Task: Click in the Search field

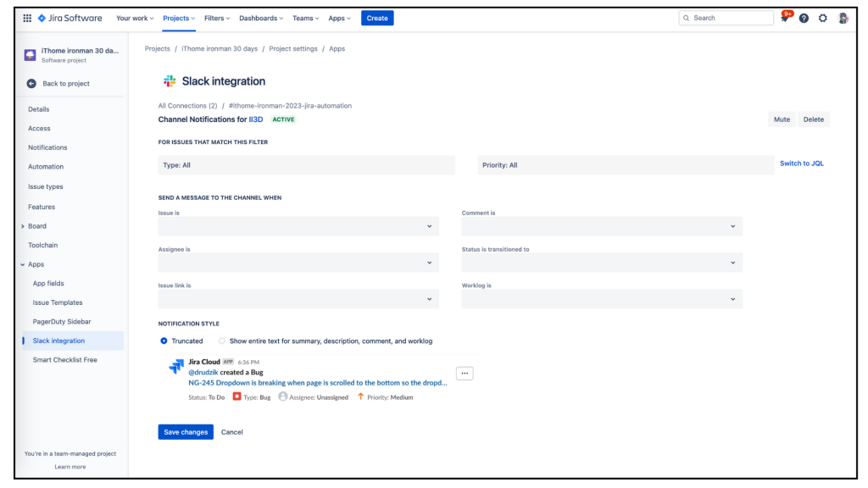Action: point(726,19)
